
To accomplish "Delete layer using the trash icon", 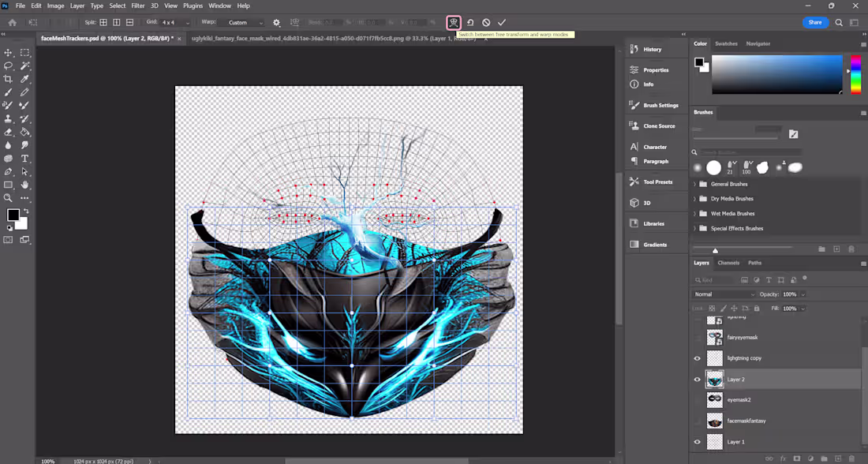I will (851, 458).
